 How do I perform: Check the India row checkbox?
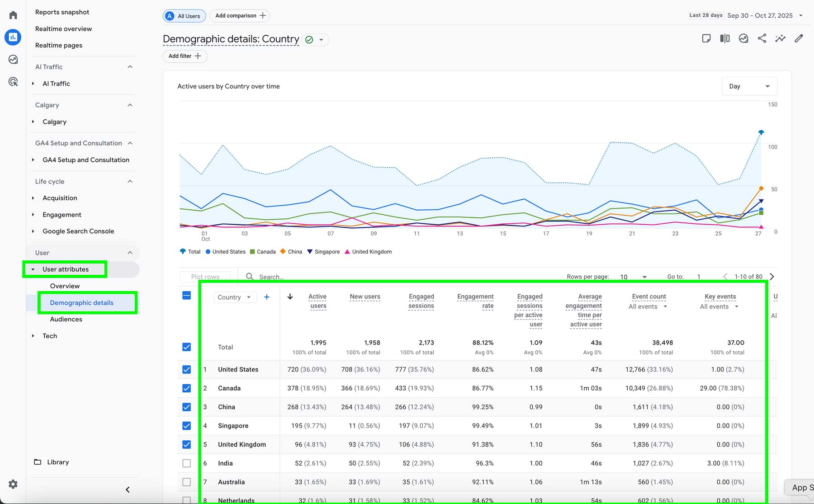click(x=186, y=463)
